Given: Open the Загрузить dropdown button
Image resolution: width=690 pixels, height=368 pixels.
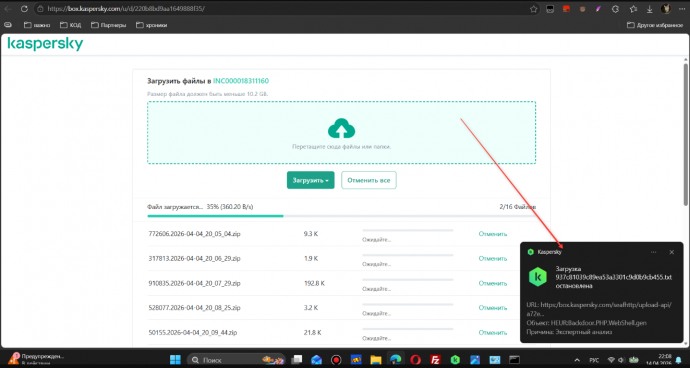Looking at the screenshot, I should (311, 180).
